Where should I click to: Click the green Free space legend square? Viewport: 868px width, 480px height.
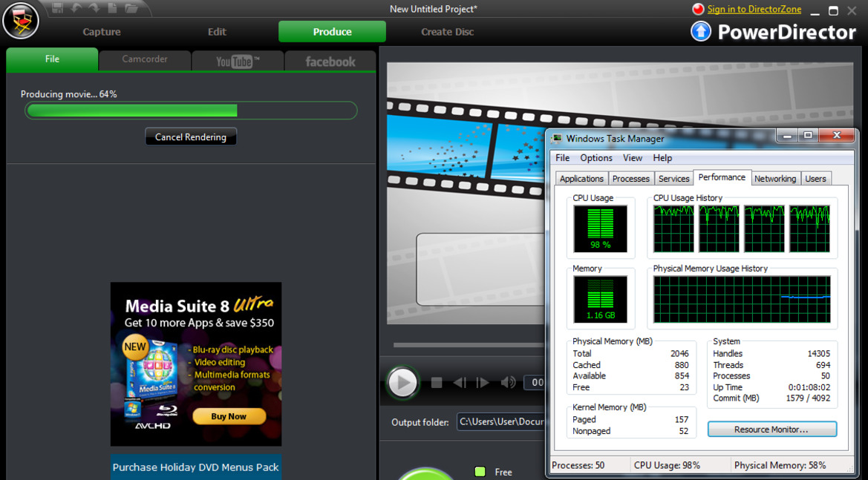click(x=480, y=472)
